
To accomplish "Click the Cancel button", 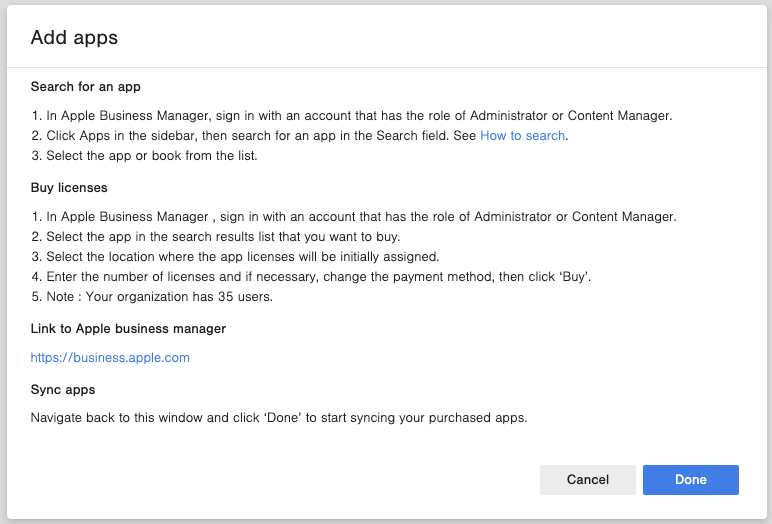I will click(587, 479).
